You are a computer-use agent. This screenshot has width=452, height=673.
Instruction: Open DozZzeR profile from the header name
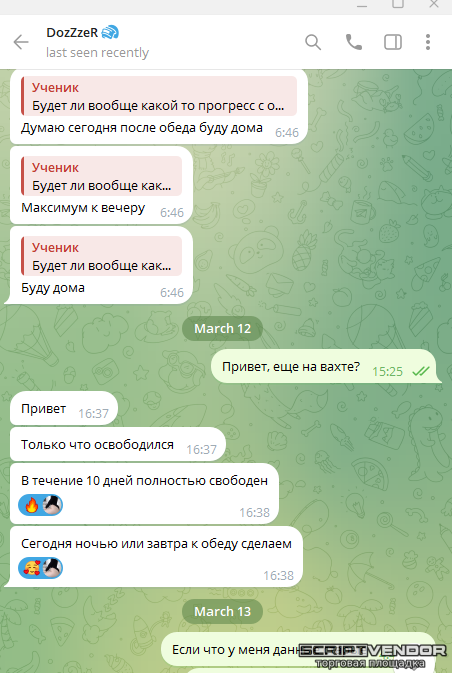pos(72,32)
